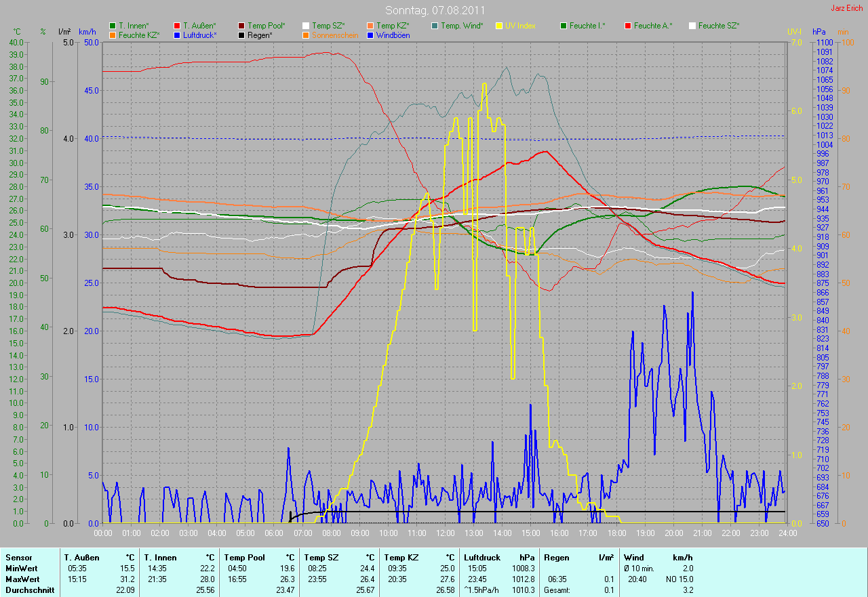This screenshot has width=868, height=597.
Task: Click the orange swatch beside Sonnenschein
Action: point(306,35)
